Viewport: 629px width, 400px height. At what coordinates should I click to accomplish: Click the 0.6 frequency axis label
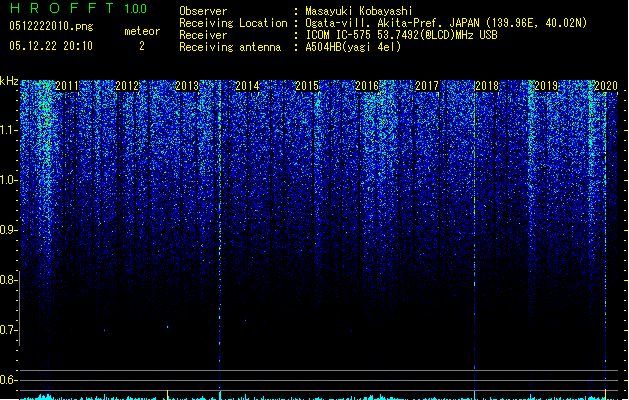[x=8, y=380]
